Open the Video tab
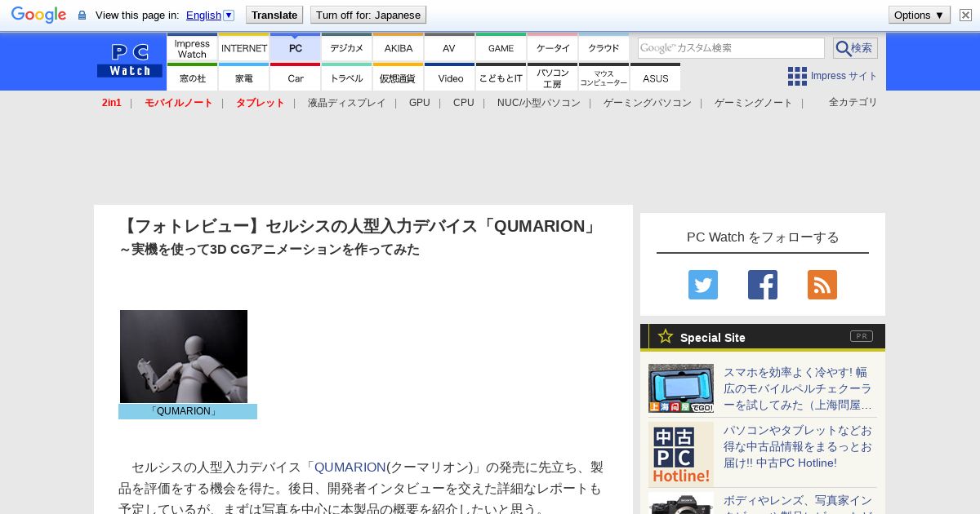The width and height of the screenshot is (980, 514). (x=450, y=78)
